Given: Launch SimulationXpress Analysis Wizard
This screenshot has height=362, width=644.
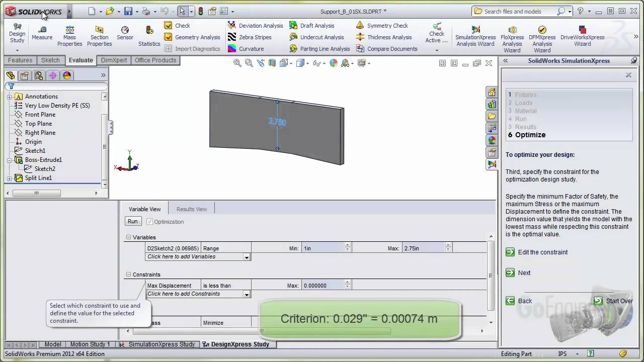Looking at the screenshot, I should click(x=475, y=36).
